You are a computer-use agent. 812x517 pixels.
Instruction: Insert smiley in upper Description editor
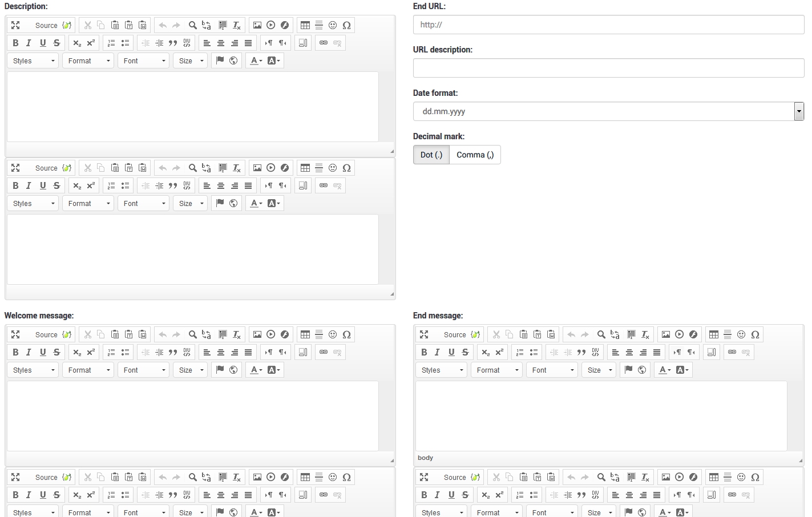point(333,25)
